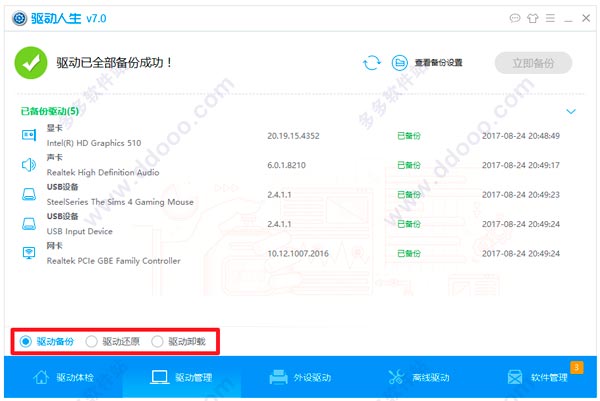Click version 20.19.15.4352
Image resolution: width=600 pixels, height=401 pixels.
coord(293,136)
